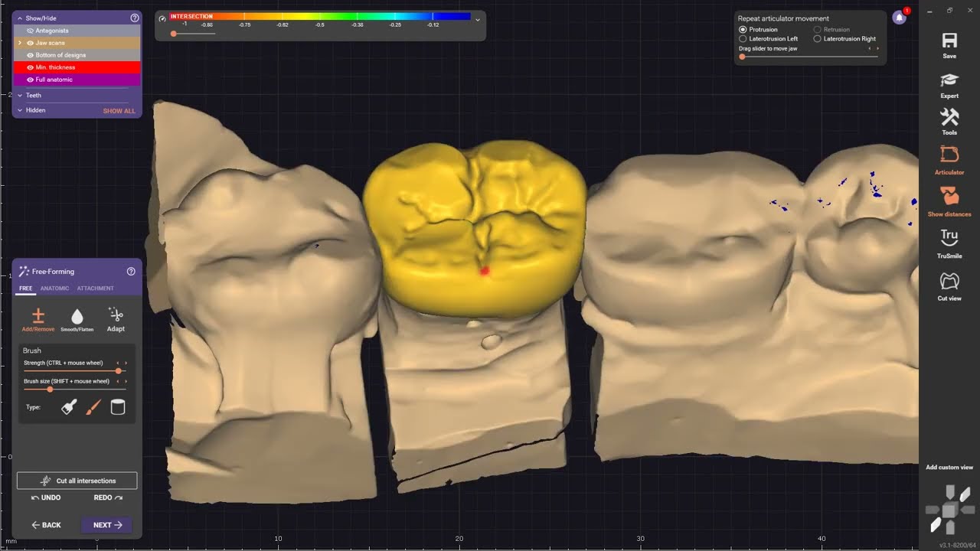Select the Smooth/Flatten tool
The height and width of the screenshot is (551, 980).
77,319
